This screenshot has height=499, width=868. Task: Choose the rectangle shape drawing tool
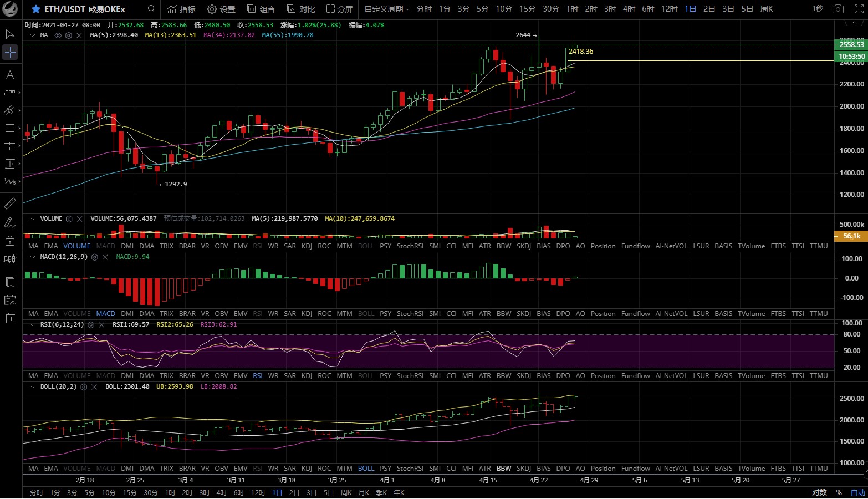click(x=10, y=128)
